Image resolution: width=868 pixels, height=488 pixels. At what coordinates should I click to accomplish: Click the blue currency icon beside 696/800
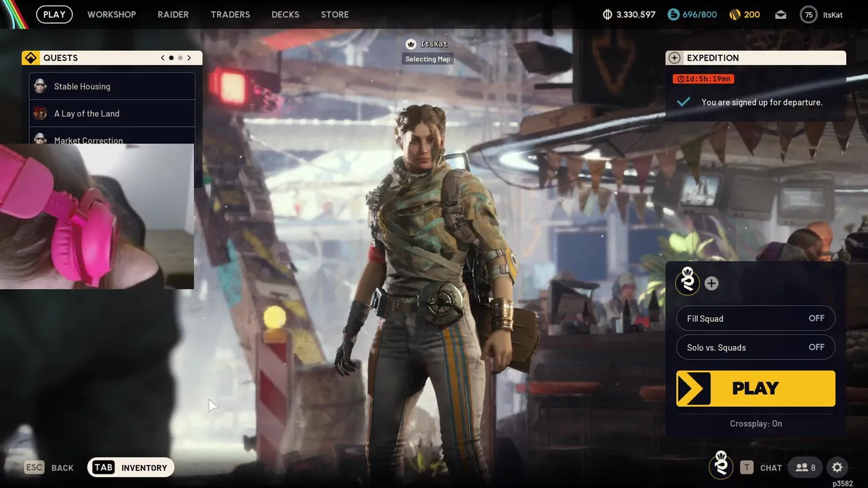(x=673, y=14)
